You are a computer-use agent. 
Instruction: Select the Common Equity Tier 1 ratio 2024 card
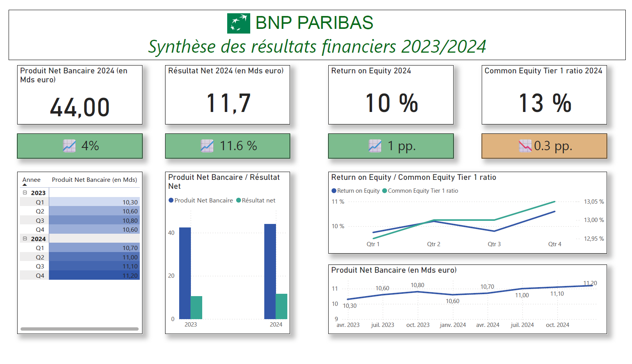pos(544,95)
